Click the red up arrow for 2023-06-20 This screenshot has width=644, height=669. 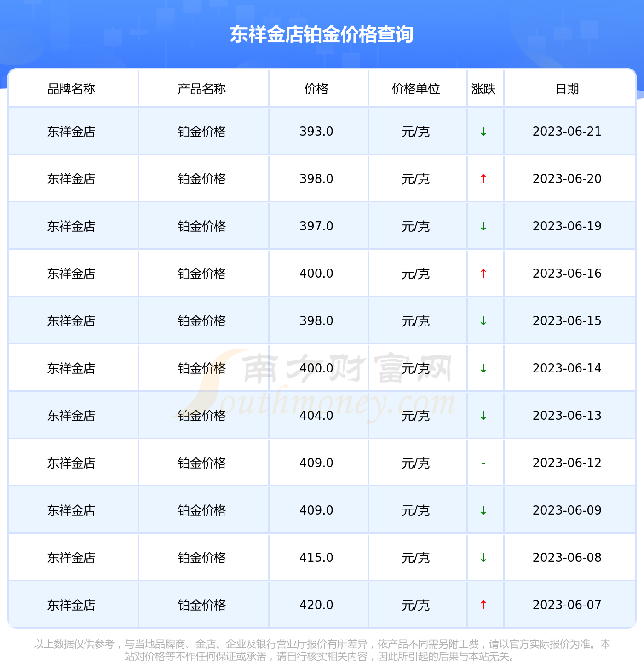[x=483, y=179]
